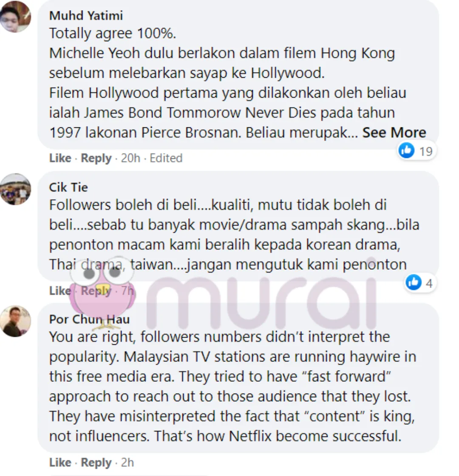Screen dimensions: 459x476
Task: Open the Cik Tie name link
Action: click(68, 187)
